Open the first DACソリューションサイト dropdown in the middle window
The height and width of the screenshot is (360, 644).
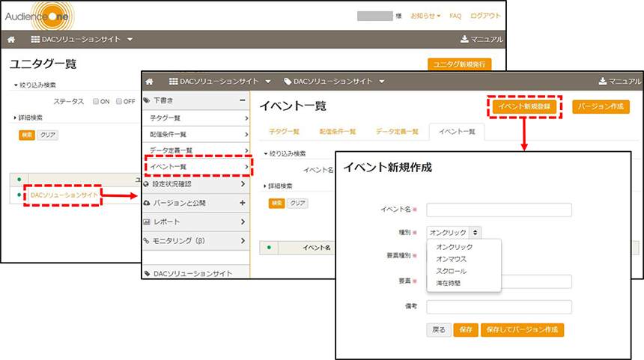[x=268, y=82]
